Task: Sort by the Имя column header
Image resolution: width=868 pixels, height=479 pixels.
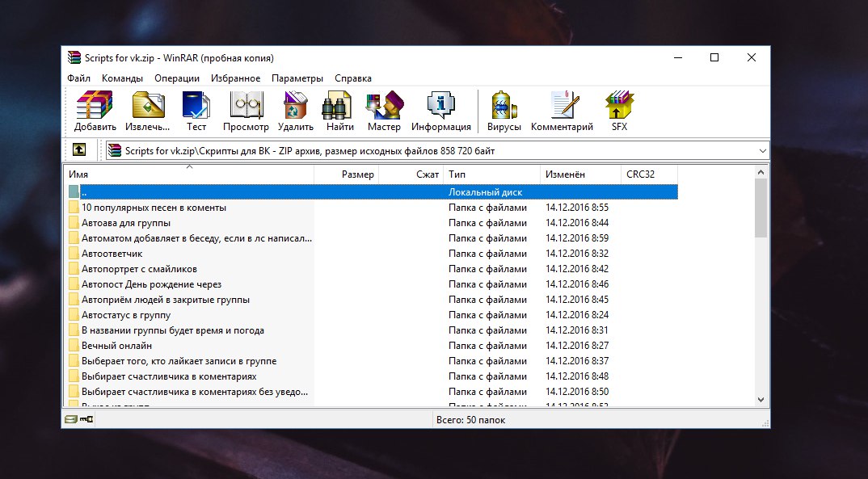Action: (x=189, y=174)
